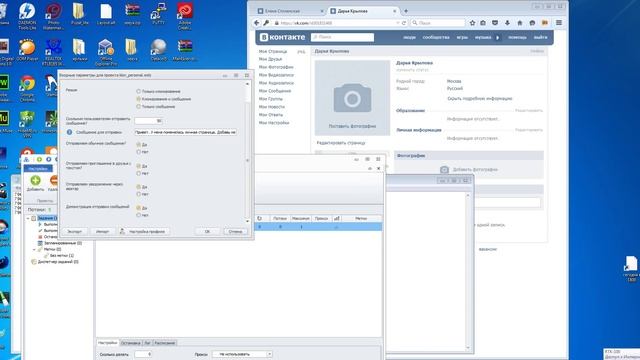
Task: Select the highlighted blue table row
Action: tap(318, 227)
